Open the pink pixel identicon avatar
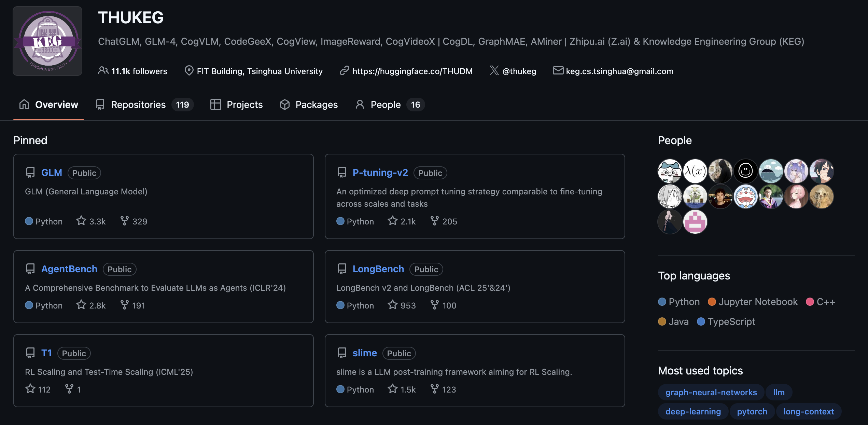868x425 pixels. point(695,222)
